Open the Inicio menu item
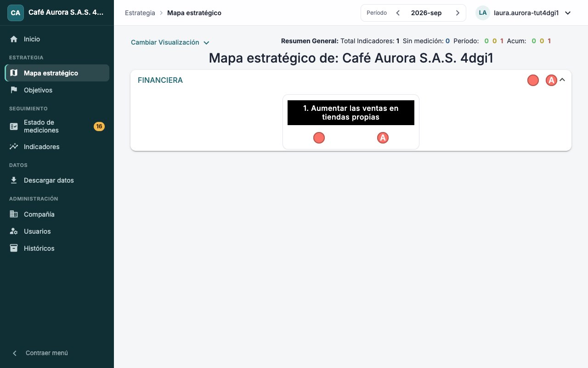The width and height of the screenshot is (588, 368). pyautogui.click(x=57, y=39)
